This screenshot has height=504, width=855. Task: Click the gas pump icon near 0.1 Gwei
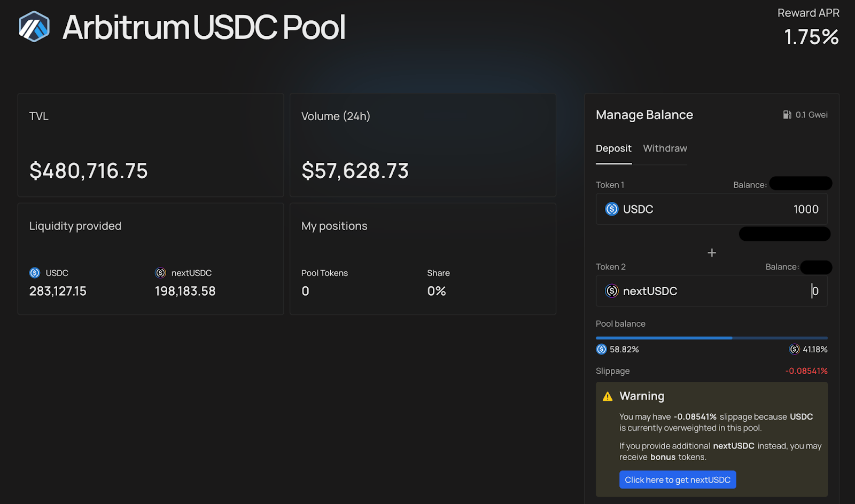[787, 115]
